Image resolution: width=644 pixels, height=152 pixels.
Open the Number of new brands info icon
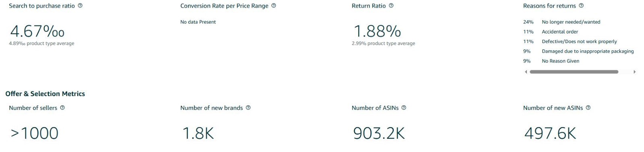pos(248,108)
